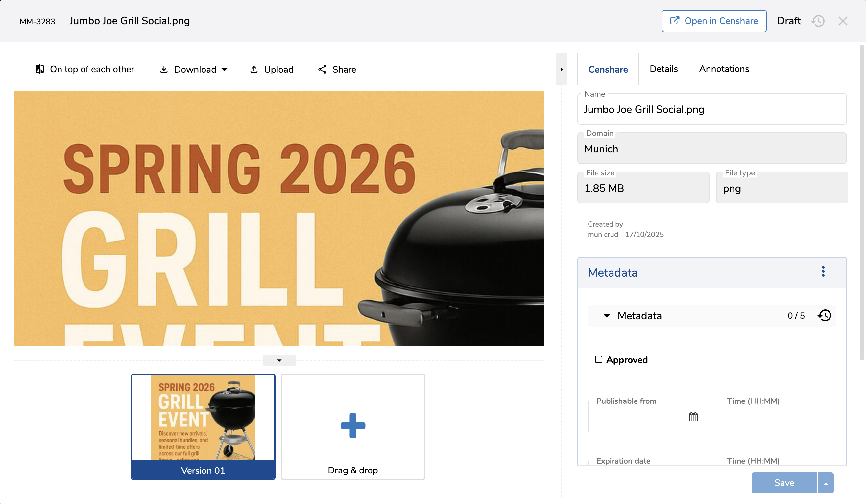
Task: Click the right panel vertical scrollbar
Action: pyautogui.click(x=862, y=203)
